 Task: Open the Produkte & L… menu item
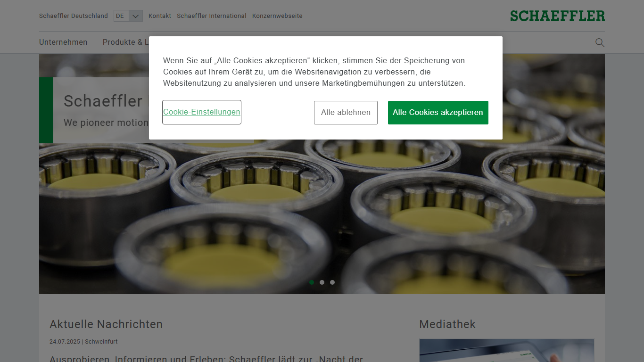(126, 42)
